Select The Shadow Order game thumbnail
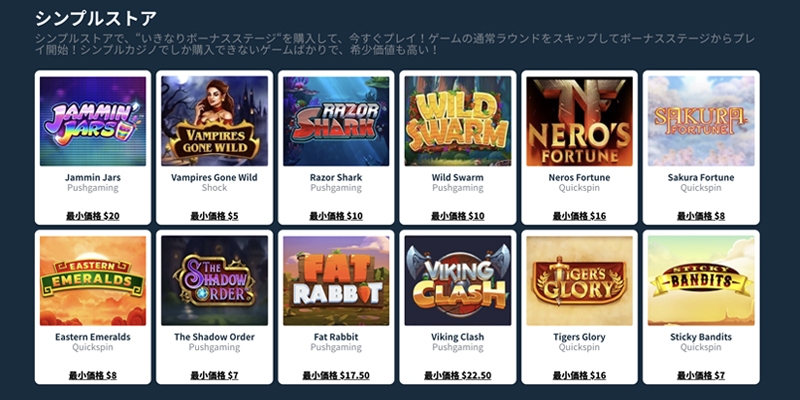 [x=214, y=281]
